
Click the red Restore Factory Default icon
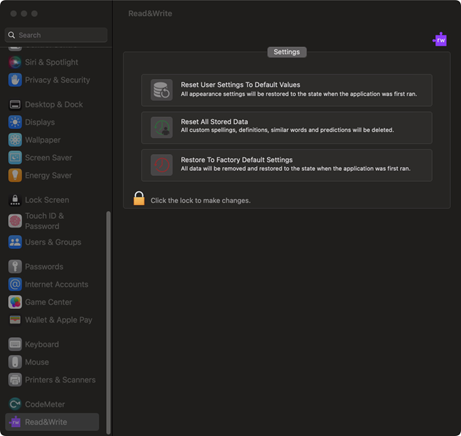click(162, 165)
